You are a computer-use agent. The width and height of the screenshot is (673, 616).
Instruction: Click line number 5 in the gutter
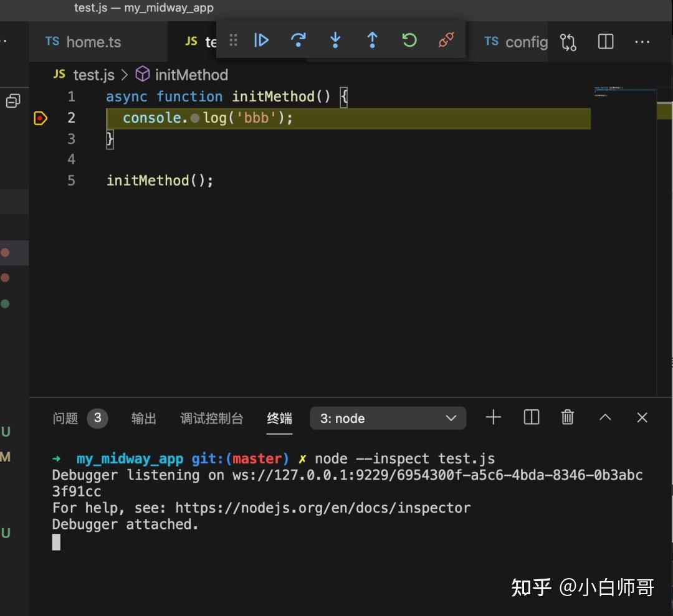click(71, 181)
